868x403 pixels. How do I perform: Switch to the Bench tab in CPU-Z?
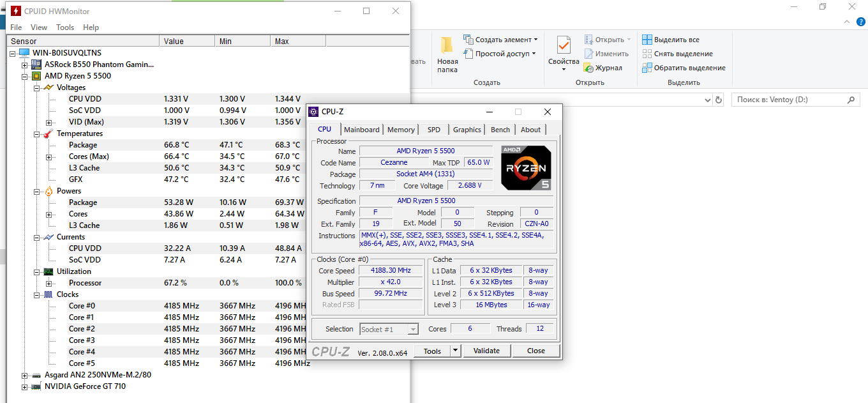(500, 130)
